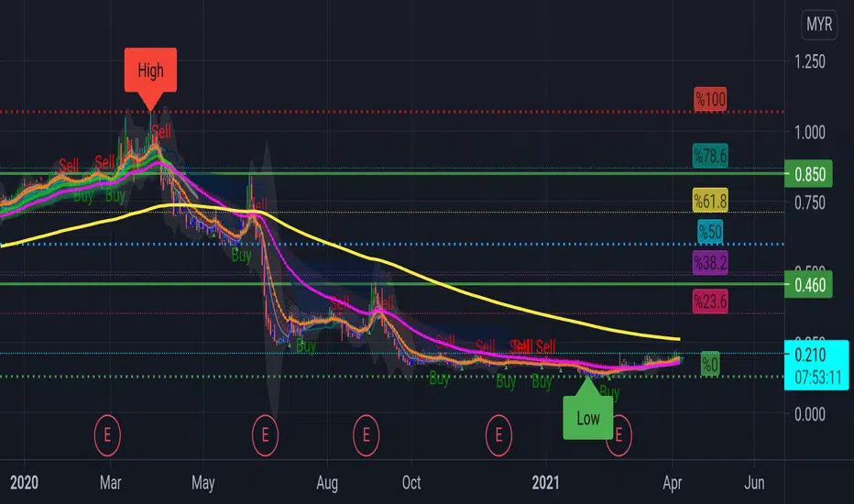Click the Apr label on time axis

coord(673,483)
